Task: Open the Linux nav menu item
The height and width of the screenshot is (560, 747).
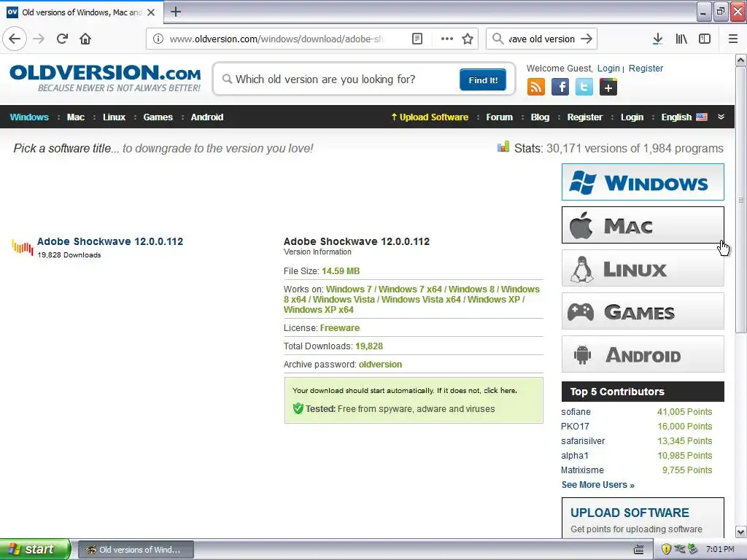Action: click(x=115, y=117)
